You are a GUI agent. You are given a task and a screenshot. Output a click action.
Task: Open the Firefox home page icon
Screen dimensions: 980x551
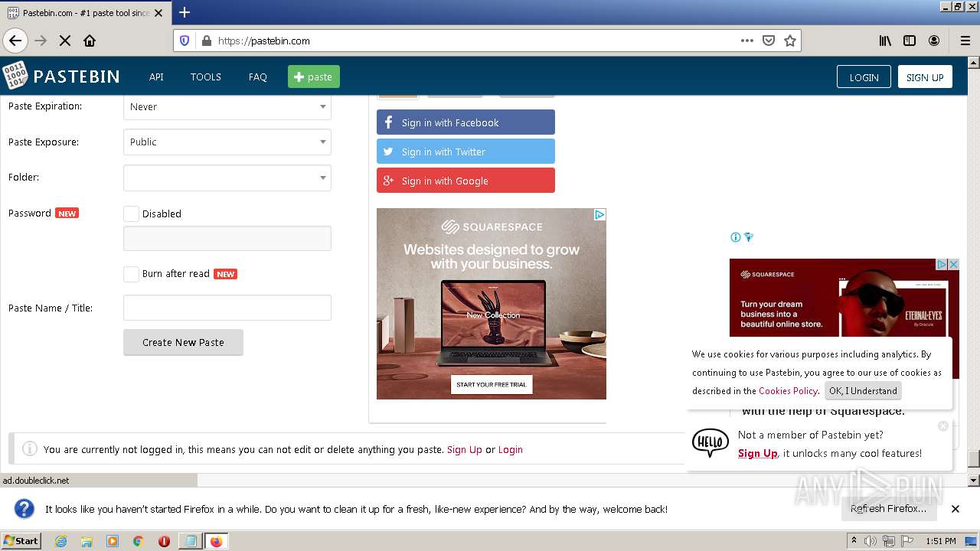[90, 41]
